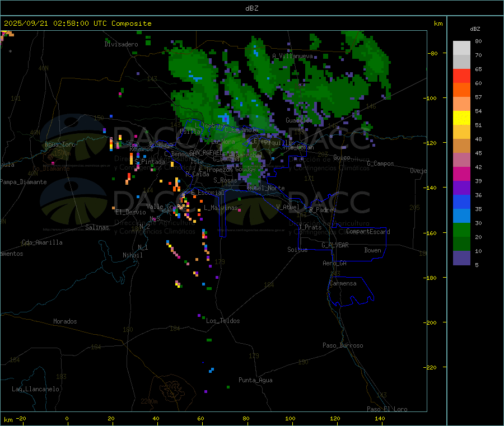The height and width of the screenshot is (426, 504).
Task: Click the Carmensa label
Action: [x=343, y=283]
